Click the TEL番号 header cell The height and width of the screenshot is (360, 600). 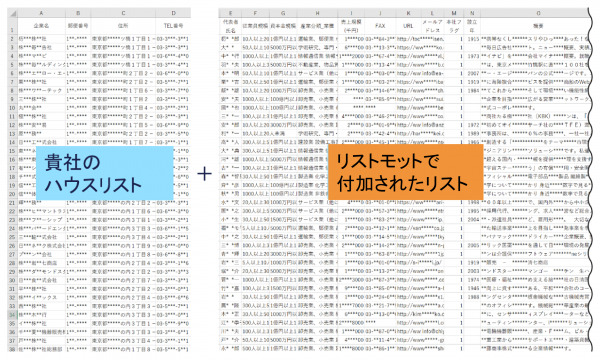coord(173,26)
